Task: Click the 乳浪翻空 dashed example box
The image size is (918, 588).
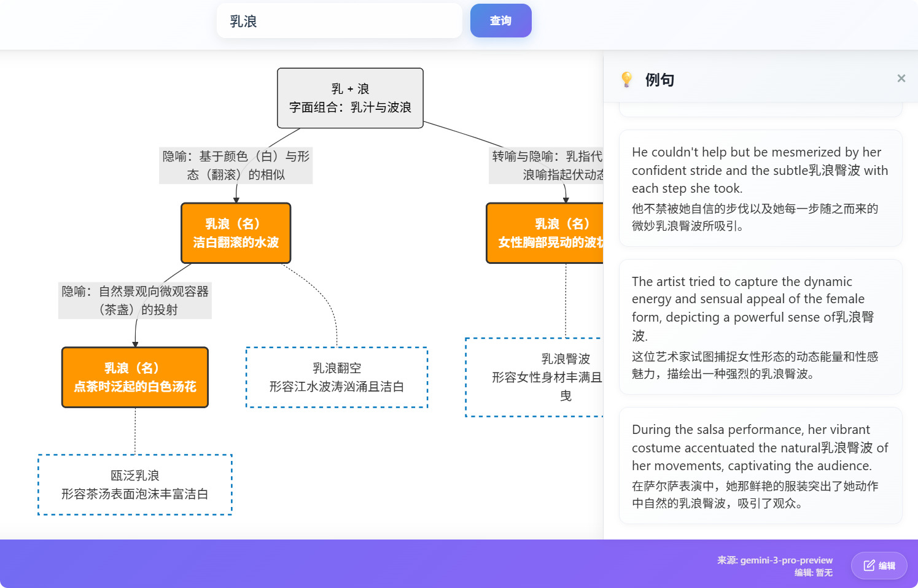Action: [x=336, y=377]
